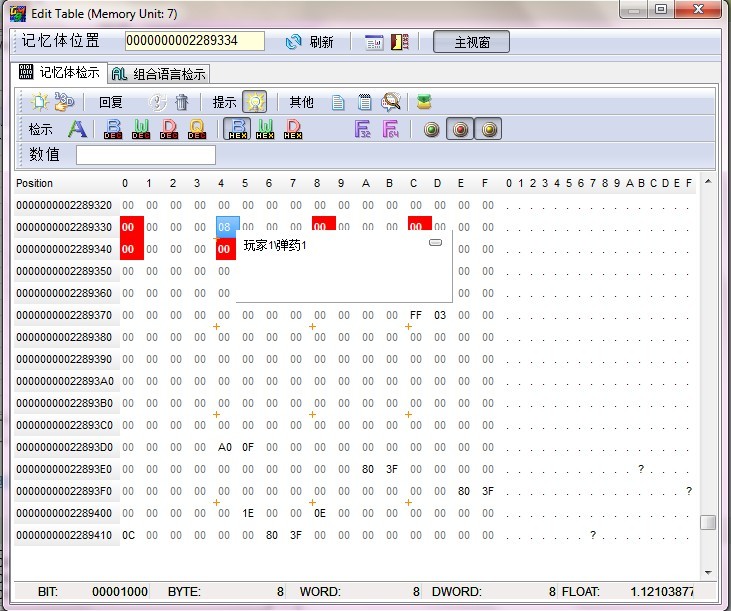Select Word decimal display format icon
Screen dimensions: 731x611
(140, 129)
